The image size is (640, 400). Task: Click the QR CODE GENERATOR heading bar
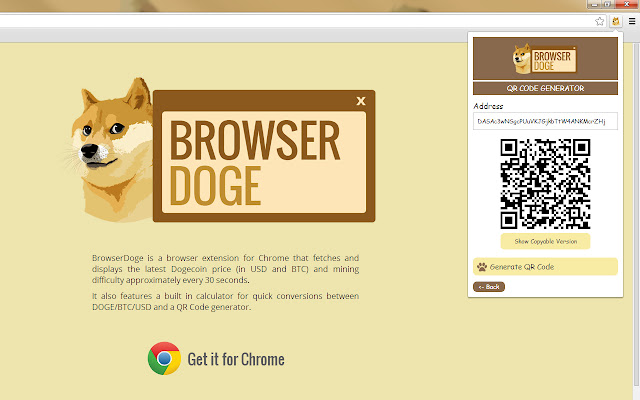tap(545, 88)
